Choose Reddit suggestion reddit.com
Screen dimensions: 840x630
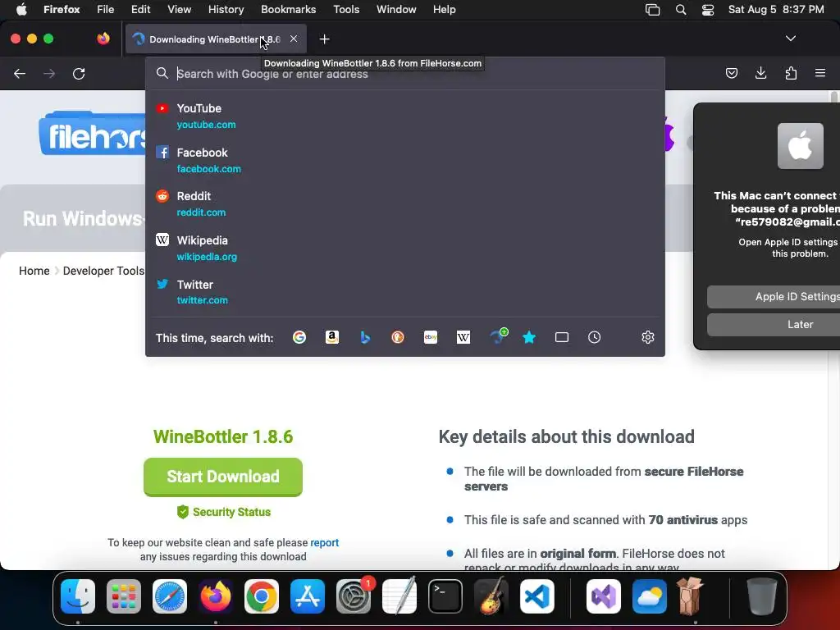tap(405, 204)
